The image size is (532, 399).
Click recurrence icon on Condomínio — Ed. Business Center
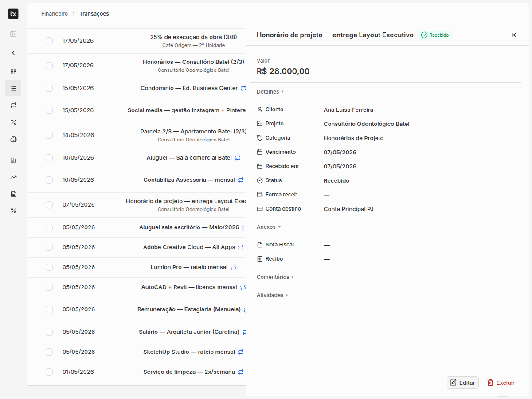[x=243, y=88]
